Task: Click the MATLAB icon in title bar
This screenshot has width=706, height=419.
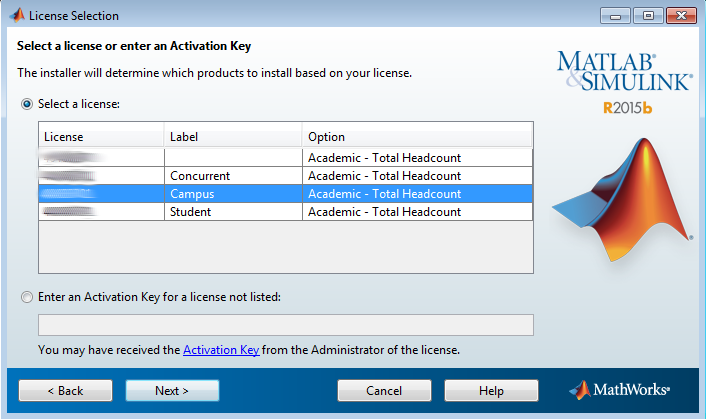Action: point(17,15)
